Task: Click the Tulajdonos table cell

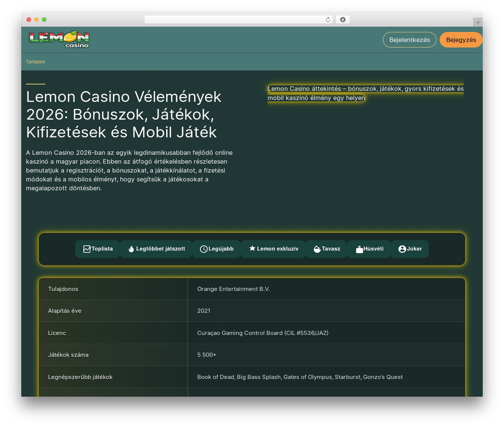Action: [x=113, y=289]
